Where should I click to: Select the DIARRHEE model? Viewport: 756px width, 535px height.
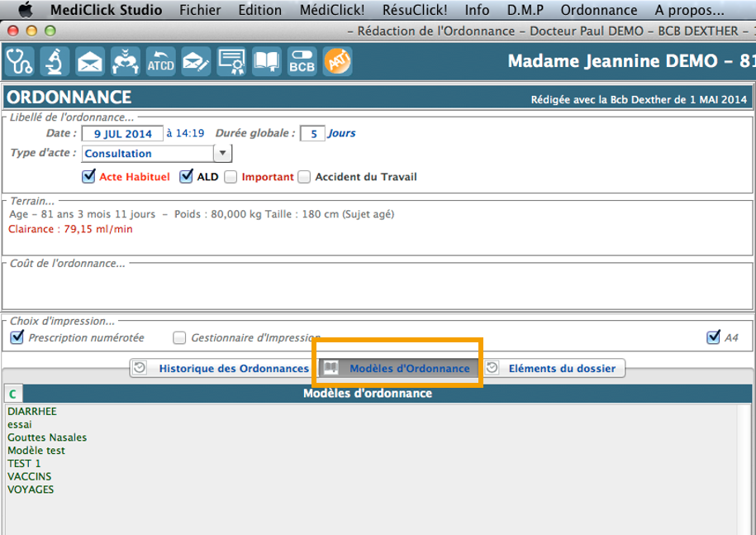[x=32, y=412]
